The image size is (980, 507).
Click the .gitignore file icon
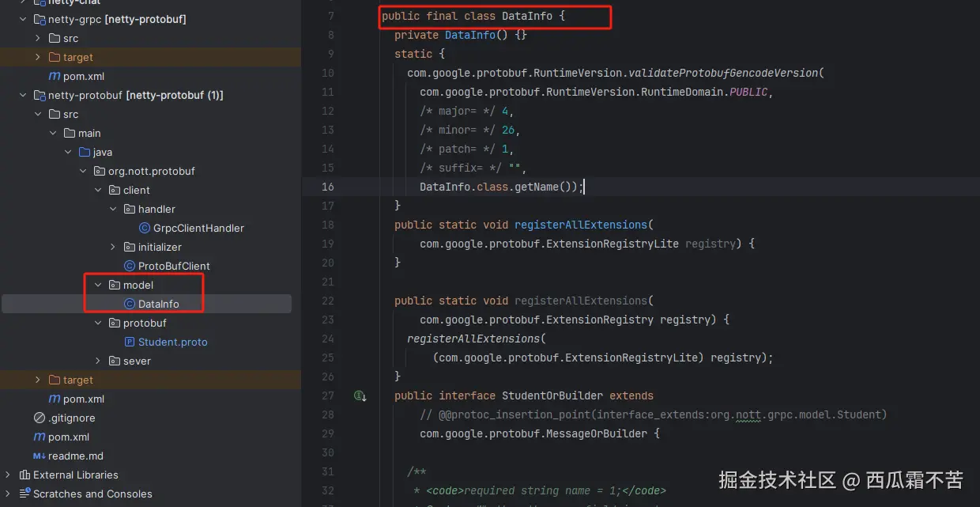coord(40,418)
